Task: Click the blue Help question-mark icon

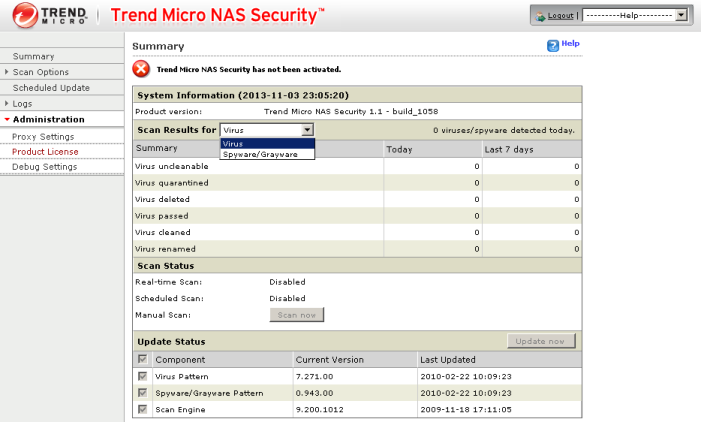Action: tap(553, 45)
